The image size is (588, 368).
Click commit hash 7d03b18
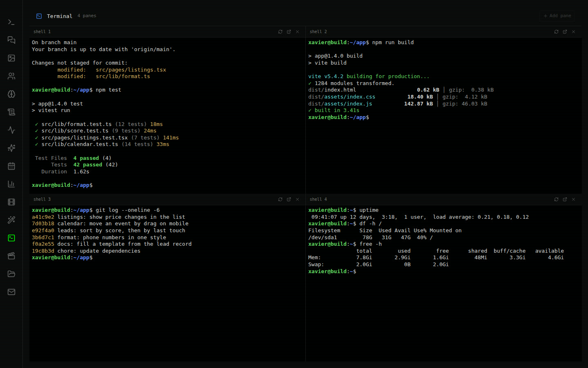pos(43,224)
